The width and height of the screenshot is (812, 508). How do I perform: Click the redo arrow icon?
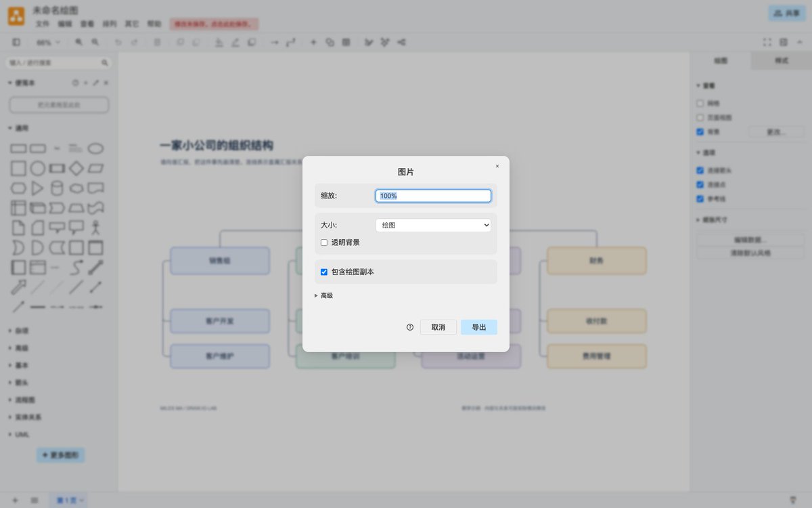(135, 42)
